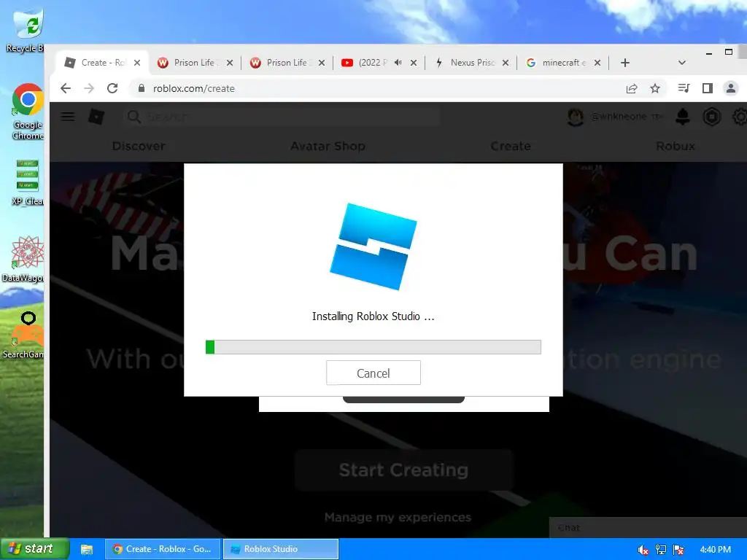Open the XP_Clear desktop icon
This screenshot has width=747, height=560.
point(27,182)
